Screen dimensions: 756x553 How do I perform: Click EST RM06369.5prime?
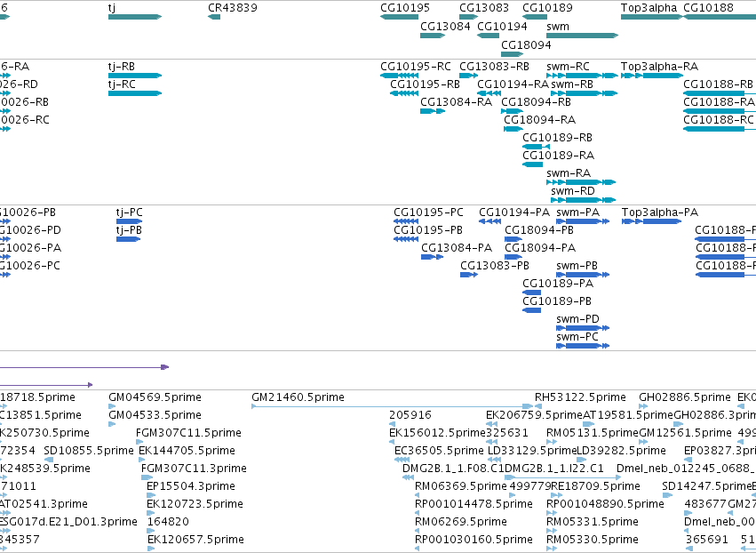click(460, 486)
